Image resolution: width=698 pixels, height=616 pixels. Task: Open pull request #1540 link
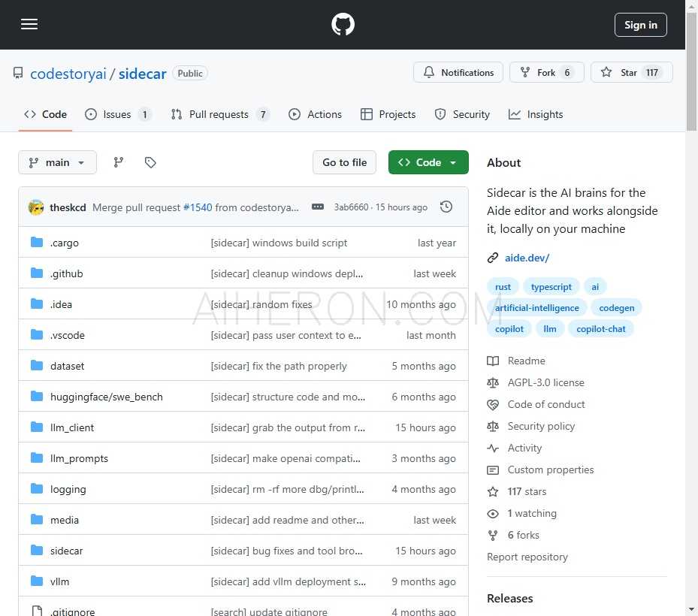click(198, 207)
